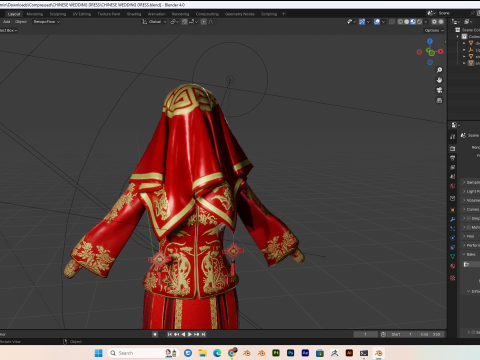The height and width of the screenshot is (360, 480).
Task: Enable the Simplify checkbox
Action: (469, 218)
